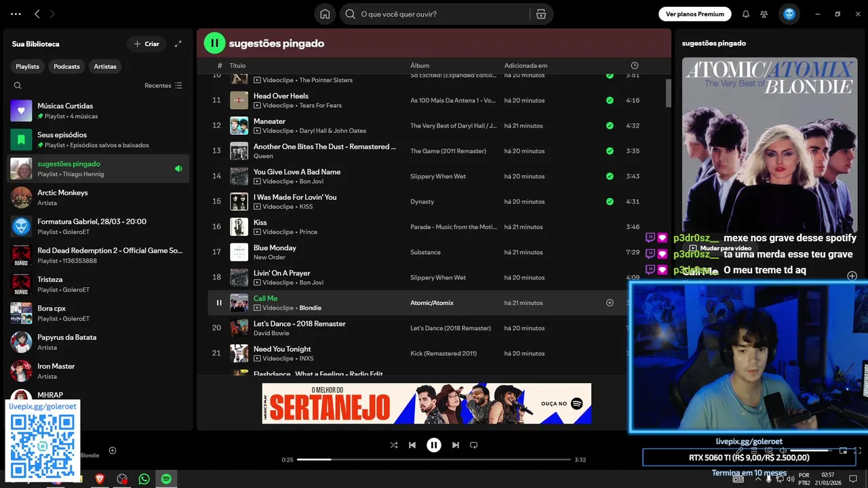Screen dimensions: 868x488
Task: Click Mudar para vídeo button
Action: pos(720,248)
